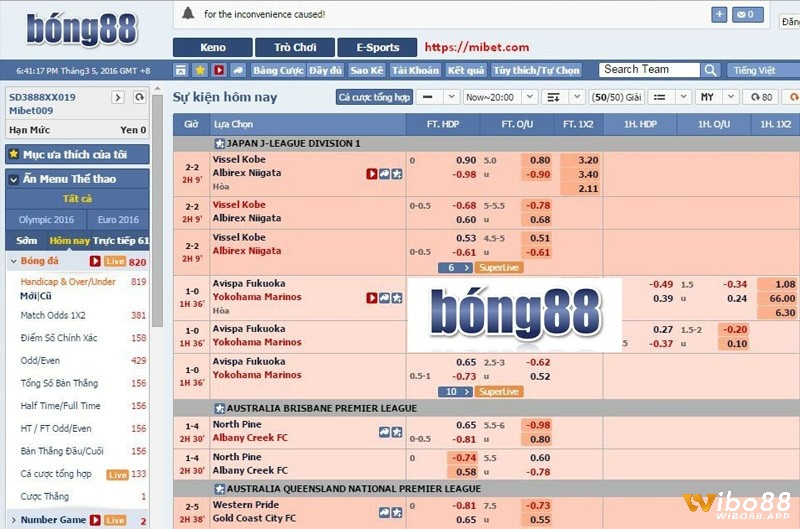Select the Olympic 2016 tab
This screenshot has width=800, height=529.
[x=46, y=219]
